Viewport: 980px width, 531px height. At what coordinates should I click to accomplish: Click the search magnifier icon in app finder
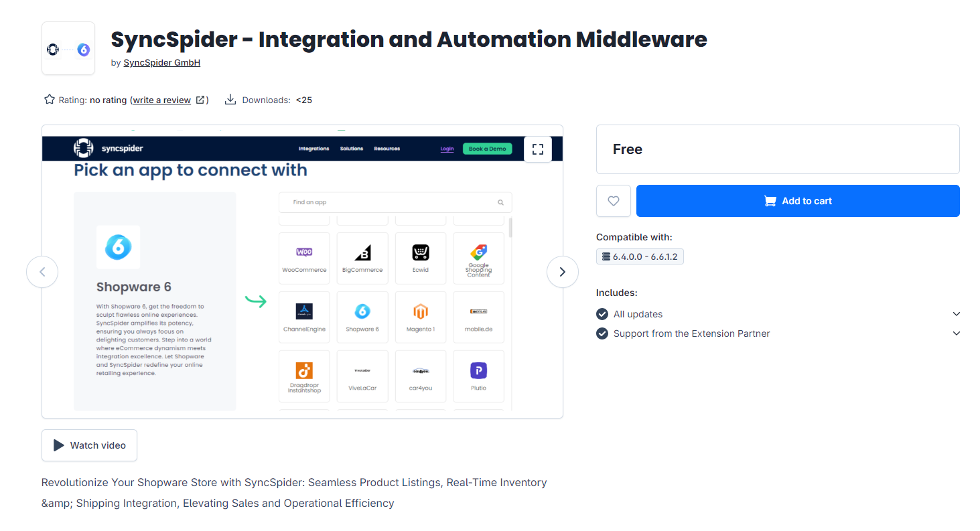coord(500,202)
